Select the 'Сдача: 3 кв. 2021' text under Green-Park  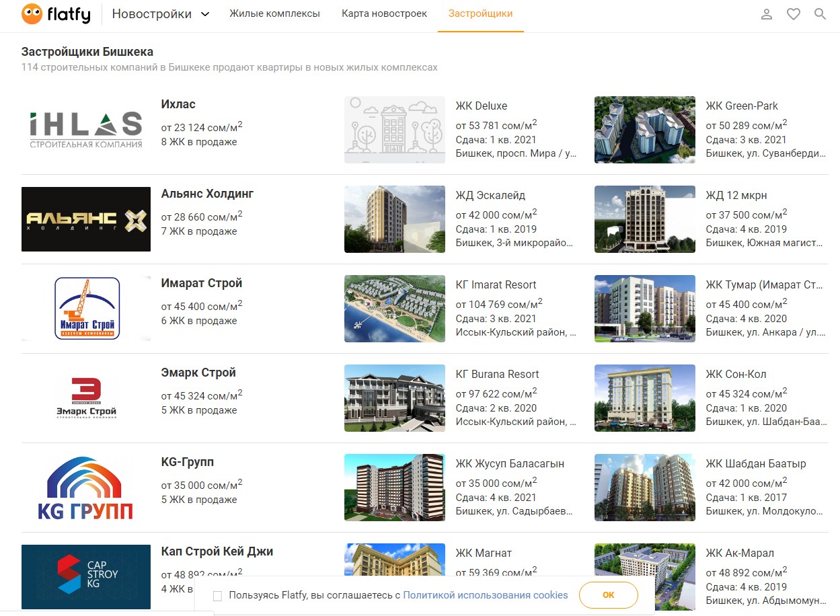pyautogui.click(x=746, y=140)
